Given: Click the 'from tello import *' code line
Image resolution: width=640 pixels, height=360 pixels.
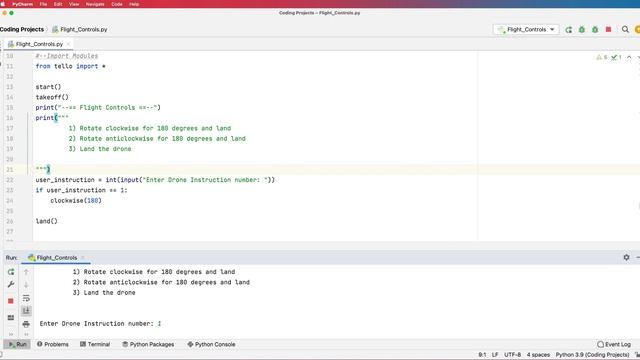Looking at the screenshot, I should tap(71, 66).
